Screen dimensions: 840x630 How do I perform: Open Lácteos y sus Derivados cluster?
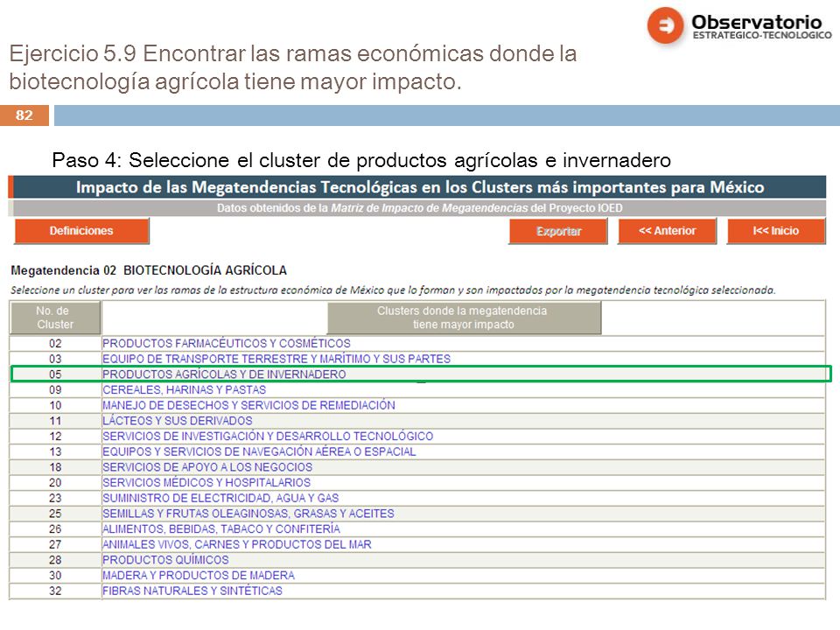click(x=178, y=421)
